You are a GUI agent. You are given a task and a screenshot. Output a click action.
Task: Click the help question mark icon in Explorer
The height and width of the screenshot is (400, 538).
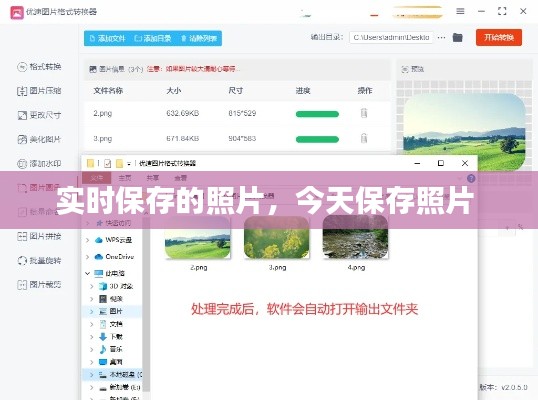pos(471,178)
